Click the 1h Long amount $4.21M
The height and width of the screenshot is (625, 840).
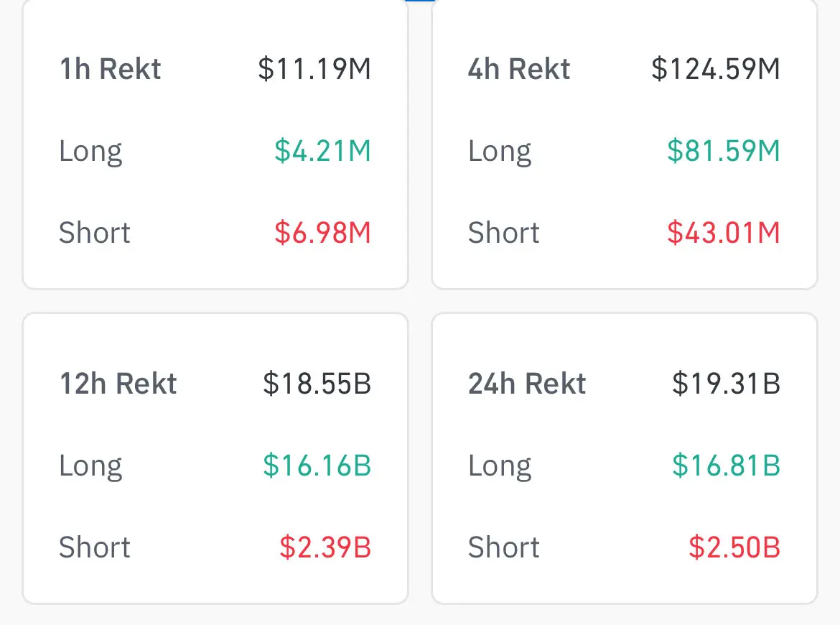pos(322,152)
